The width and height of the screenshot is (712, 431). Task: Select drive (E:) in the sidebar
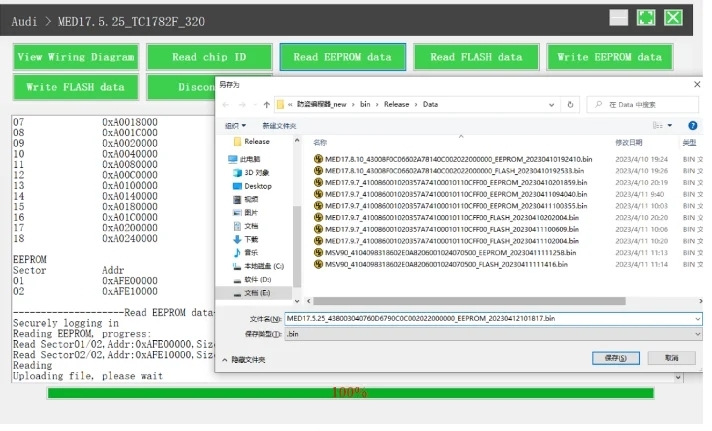click(x=252, y=293)
